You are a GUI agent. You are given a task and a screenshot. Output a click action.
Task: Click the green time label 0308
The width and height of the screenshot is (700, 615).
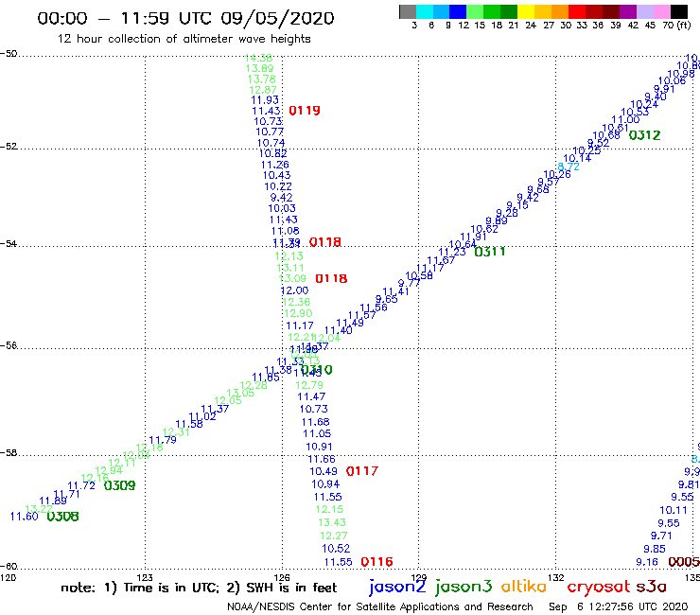pyautogui.click(x=62, y=517)
